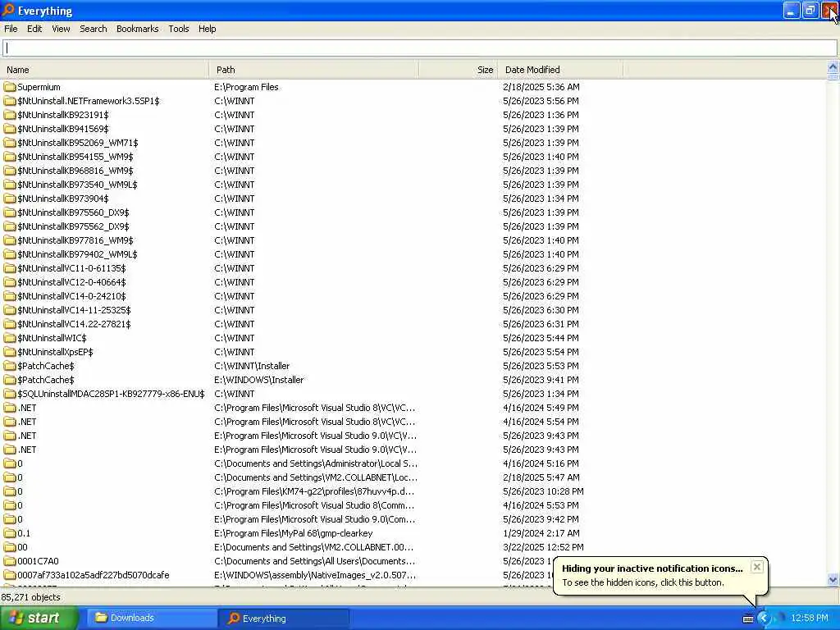Show hidden tray icons with arrow button
840x630 pixels.
coord(764,619)
